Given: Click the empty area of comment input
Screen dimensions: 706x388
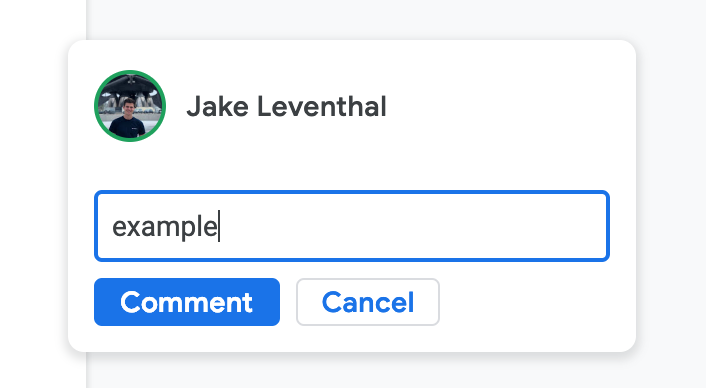Looking at the screenshot, I should (x=412, y=226).
